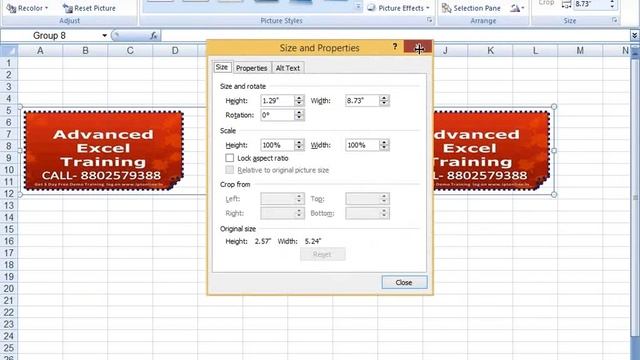
Task: Click the Reset button
Action: pyautogui.click(x=322, y=254)
